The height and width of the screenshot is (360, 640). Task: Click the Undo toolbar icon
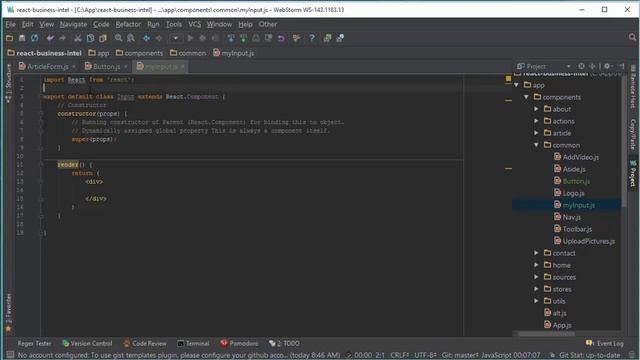point(50,38)
